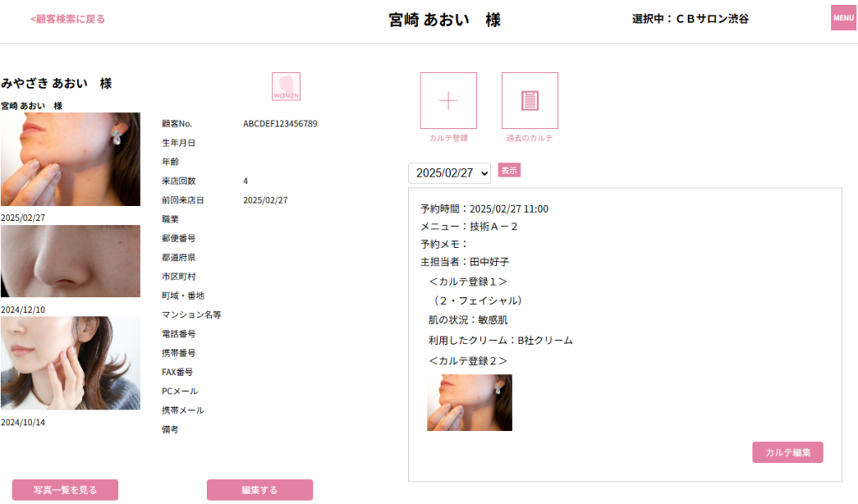Click the カルテ登録 label under plus icon
Viewport: 858px width, 504px height.
pyautogui.click(x=448, y=138)
